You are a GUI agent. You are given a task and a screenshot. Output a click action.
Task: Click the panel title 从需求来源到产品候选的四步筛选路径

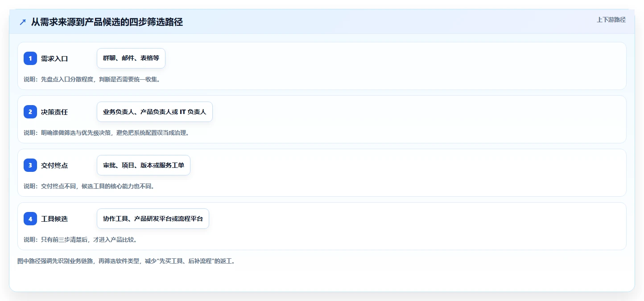tap(107, 22)
